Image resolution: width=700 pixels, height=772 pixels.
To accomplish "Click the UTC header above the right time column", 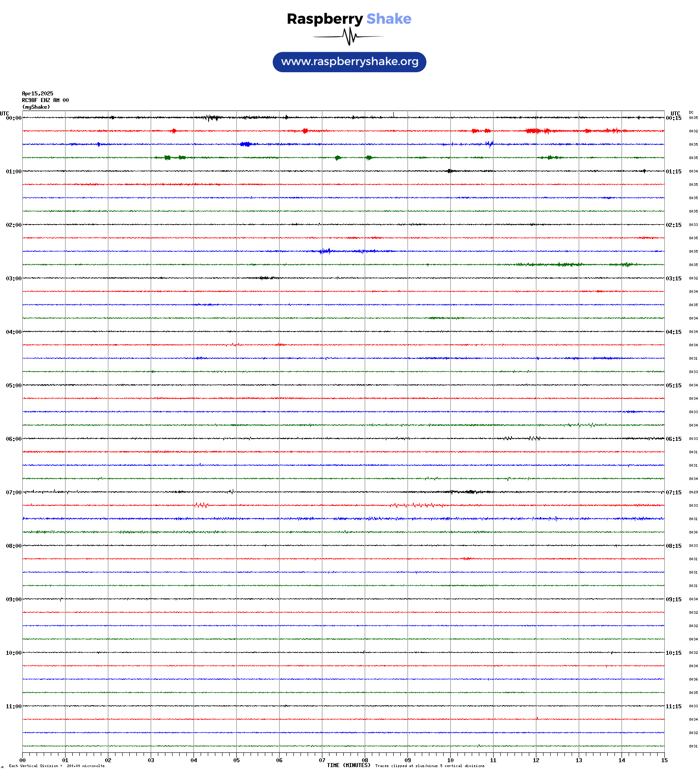I will pos(675,113).
